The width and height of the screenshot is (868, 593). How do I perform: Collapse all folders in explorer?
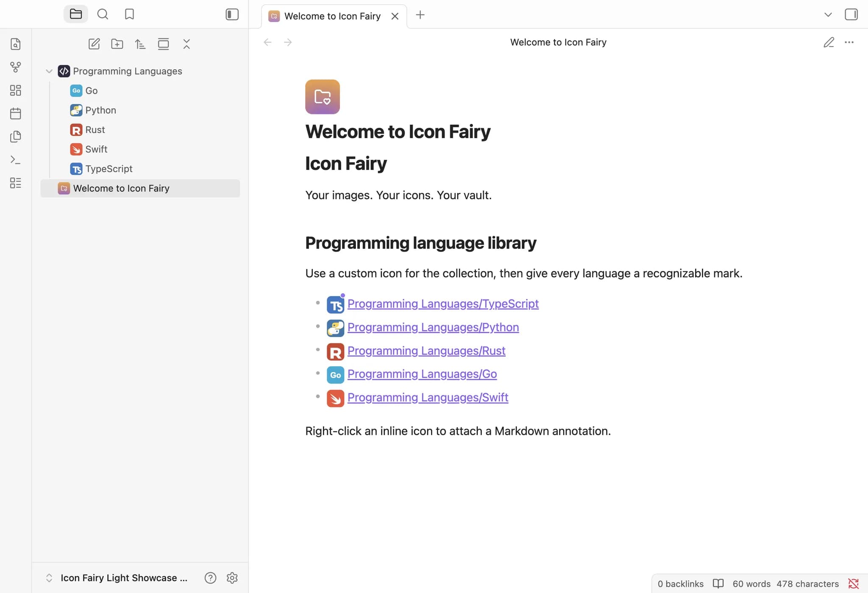pos(186,44)
